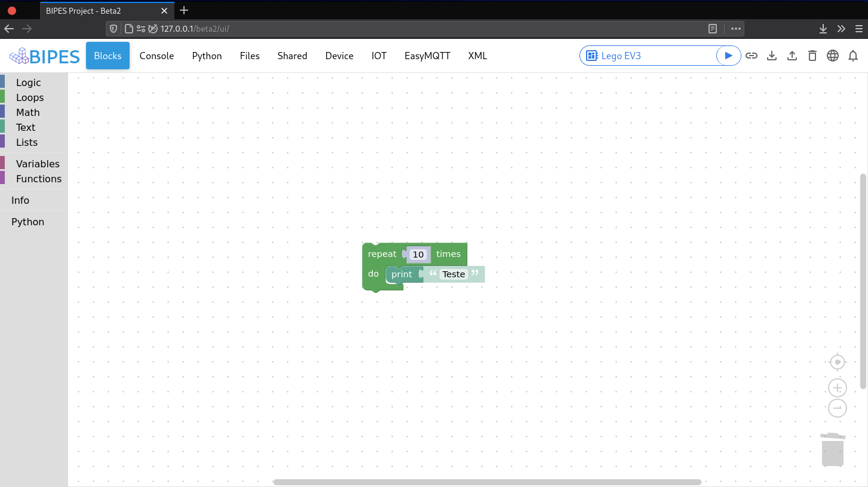Center workspace using the target icon

click(838, 362)
